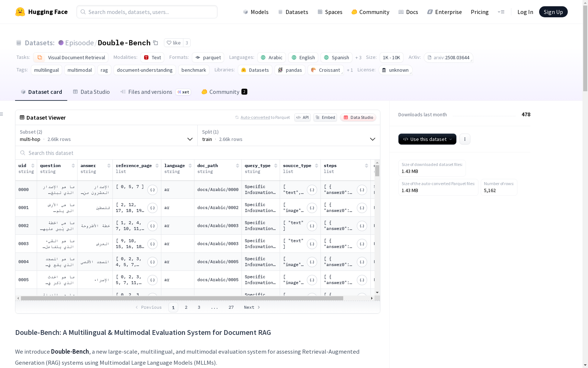The width and height of the screenshot is (588, 368).
Task: Open the Files and versions tab
Action: (155, 92)
